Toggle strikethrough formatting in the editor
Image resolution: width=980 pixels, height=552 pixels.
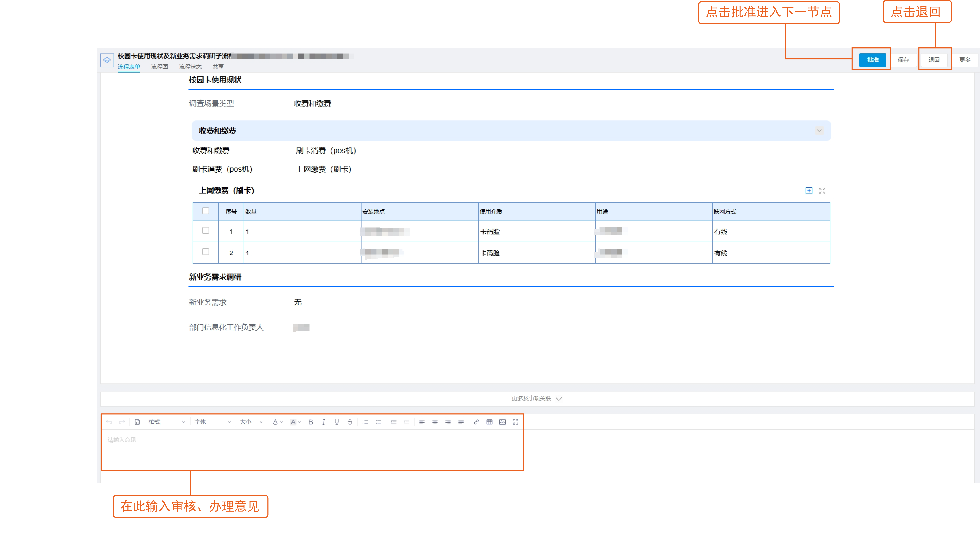[x=350, y=422]
